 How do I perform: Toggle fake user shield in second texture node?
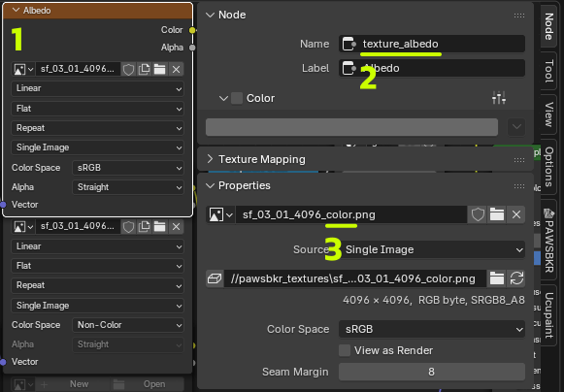tap(128, 227)
